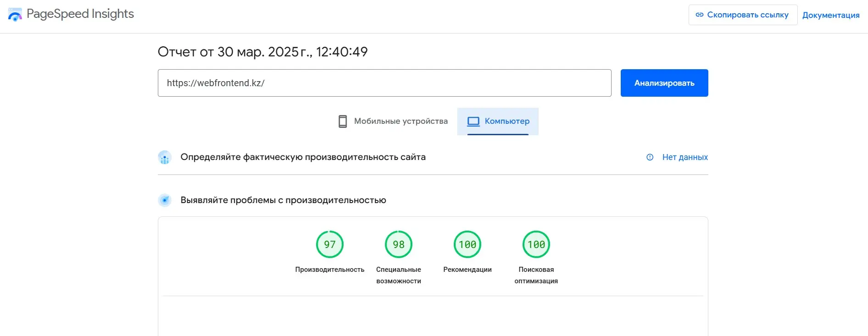Focus the URL input with webfrontend.kz
The height and width of the screenshot is (336, 868).
click(x=384, y=83)
